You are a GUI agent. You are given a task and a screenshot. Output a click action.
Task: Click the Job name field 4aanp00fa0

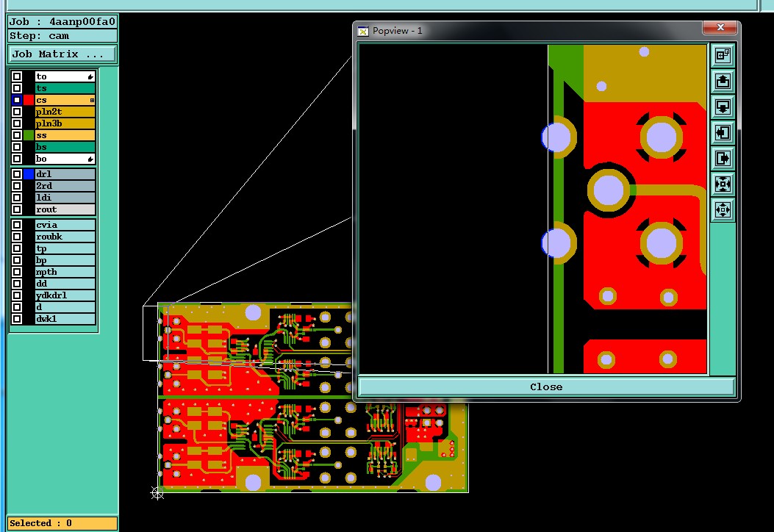pyautogui.click(x=62, y=22)
